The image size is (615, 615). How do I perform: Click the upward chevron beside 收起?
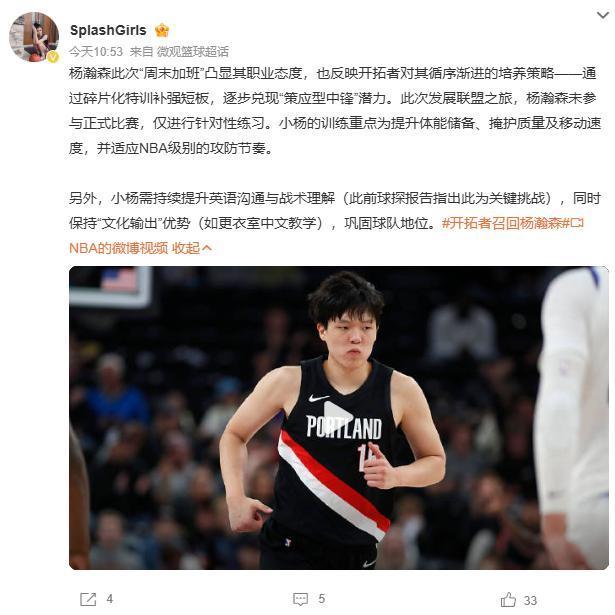coord(207,247)
